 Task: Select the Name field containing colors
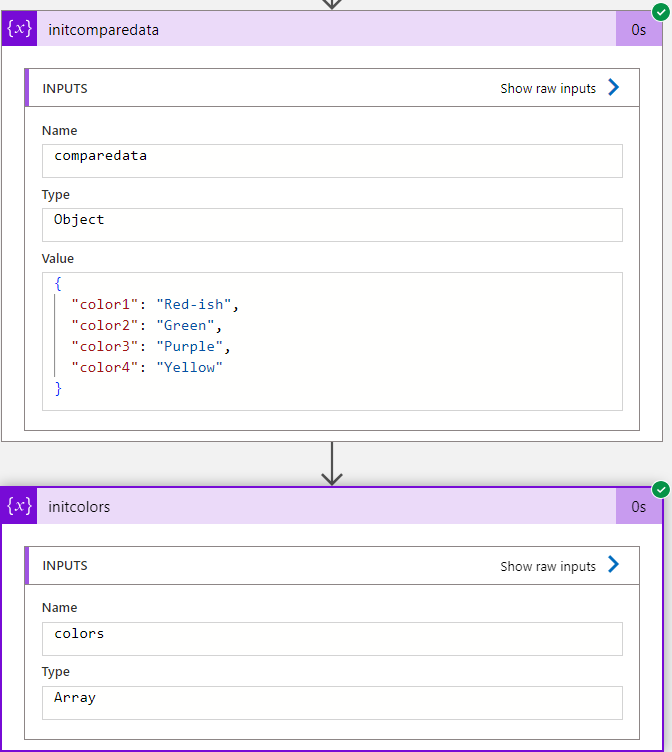pyautogui.click(x=332, y=638)
